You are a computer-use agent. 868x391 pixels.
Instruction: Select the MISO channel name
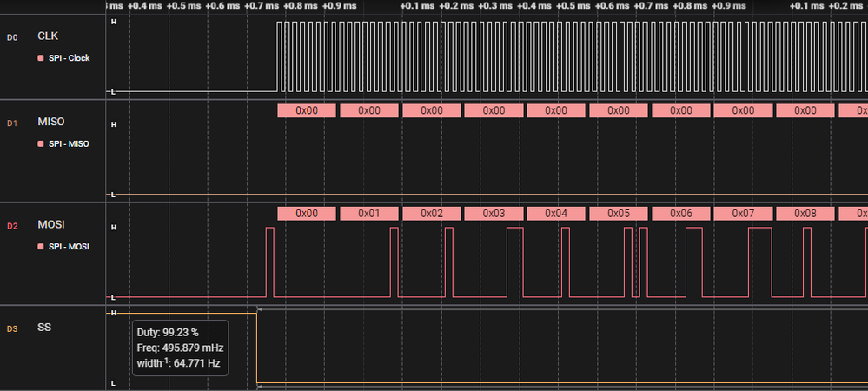[x=51, y=122]
